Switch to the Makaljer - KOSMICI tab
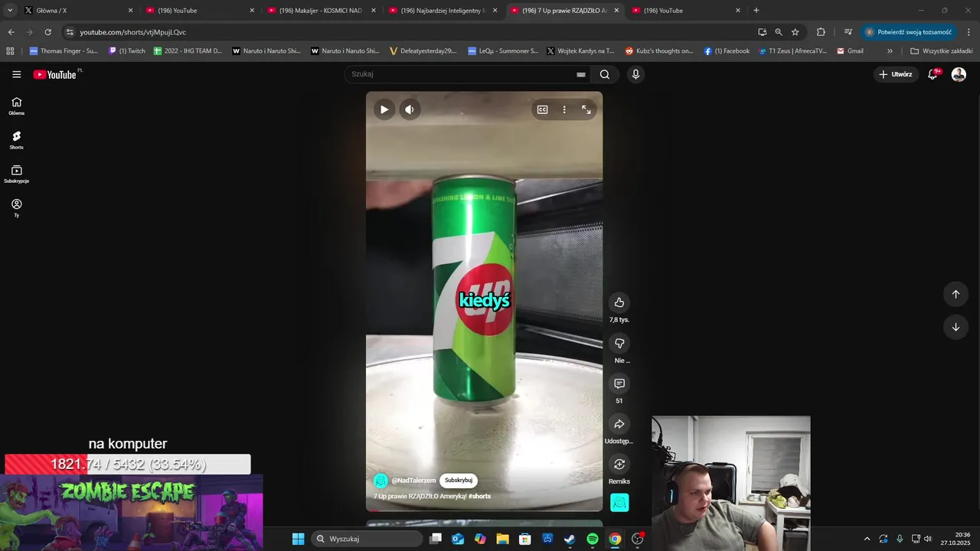This screenshot has height=551, width=980. tap(322, 11)
